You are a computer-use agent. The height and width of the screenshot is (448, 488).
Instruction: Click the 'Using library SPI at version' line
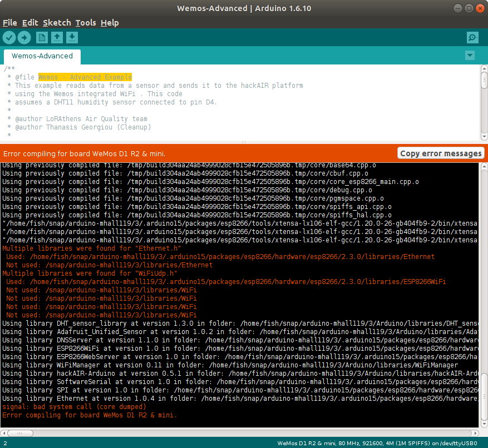tap(240, 390)
